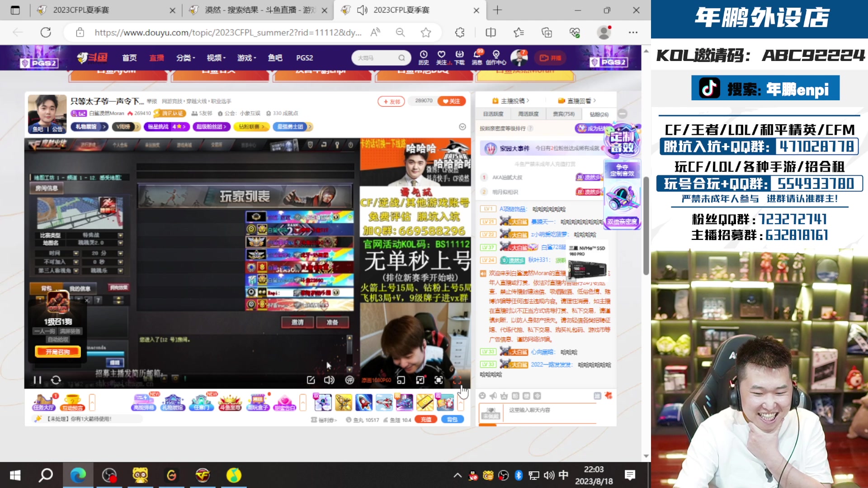Image resolution: width=868 pixels, height=488 pixels.
Task: Click 举报 report link
Action: point(152,101)
